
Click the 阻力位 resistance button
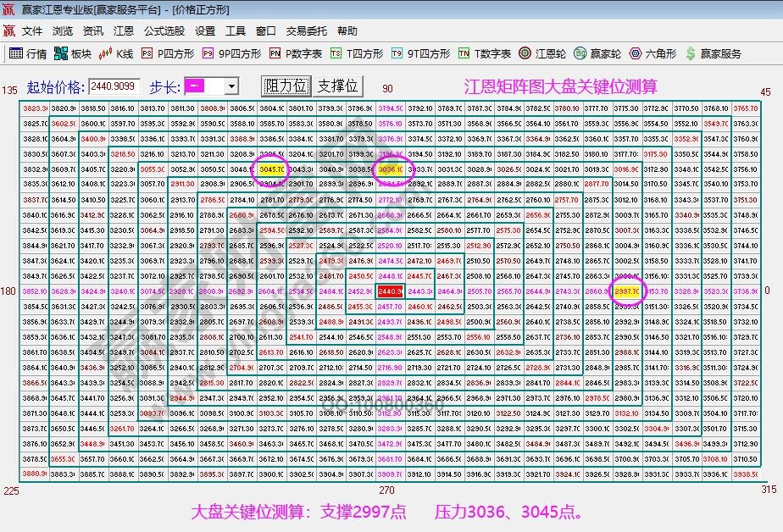tap(285, 85)
